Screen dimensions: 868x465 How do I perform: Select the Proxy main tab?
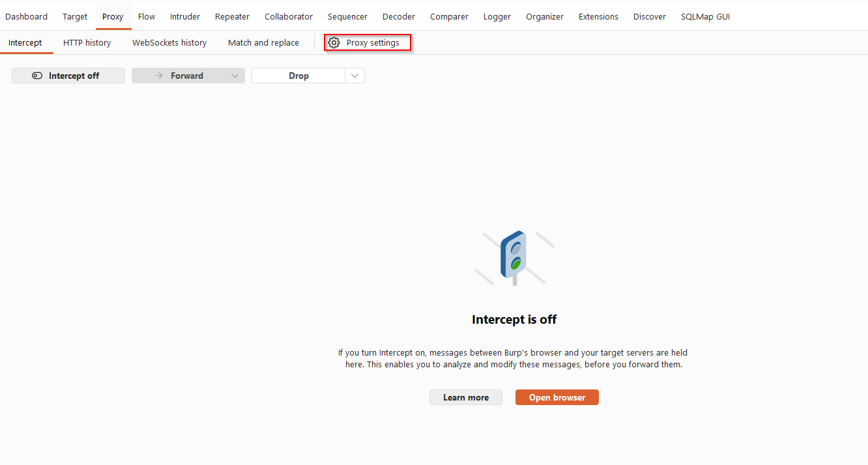pyautogui.click(x=113, y=16)
